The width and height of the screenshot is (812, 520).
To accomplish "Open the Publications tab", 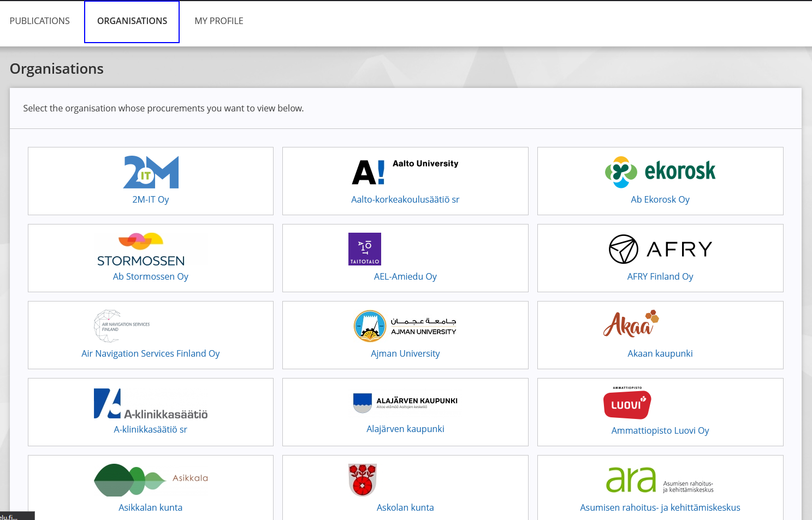I will pyautogui.click(x=40, y=21).
